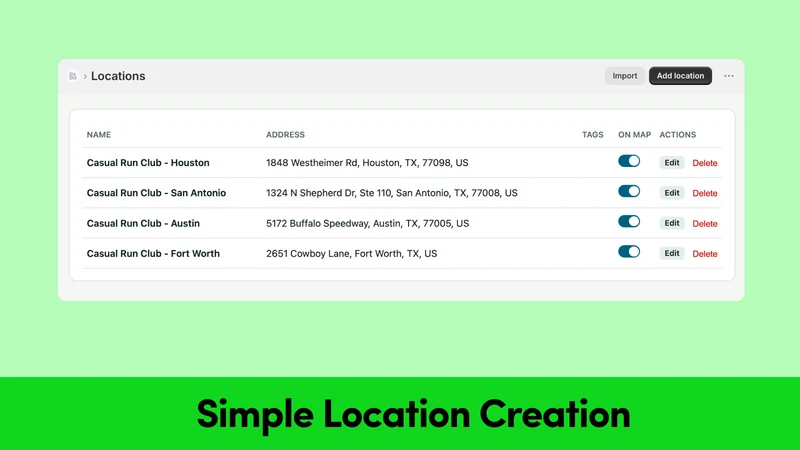Image resolution: width=800 pixels, height=450 pixels.
Task: Delete the Houston location
Action: tap(705, 163)
